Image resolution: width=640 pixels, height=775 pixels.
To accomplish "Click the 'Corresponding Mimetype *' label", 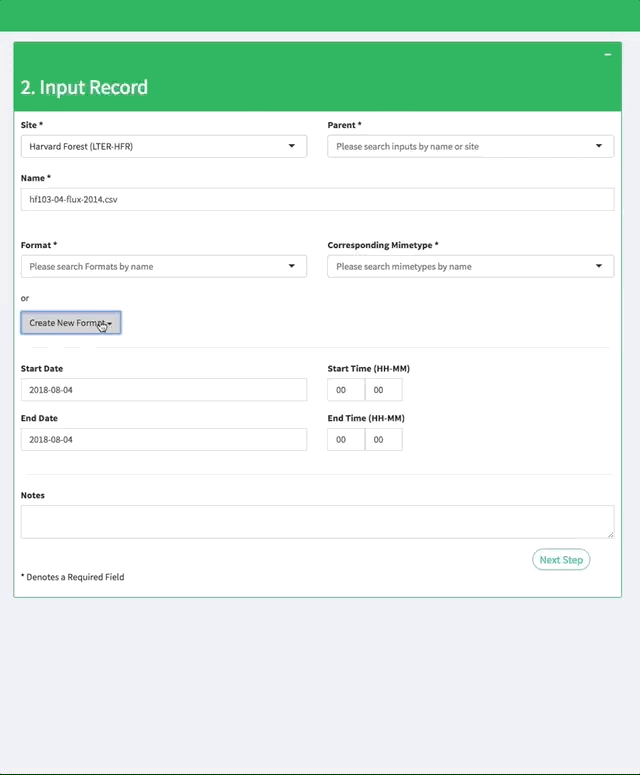I will pos(383,245).
